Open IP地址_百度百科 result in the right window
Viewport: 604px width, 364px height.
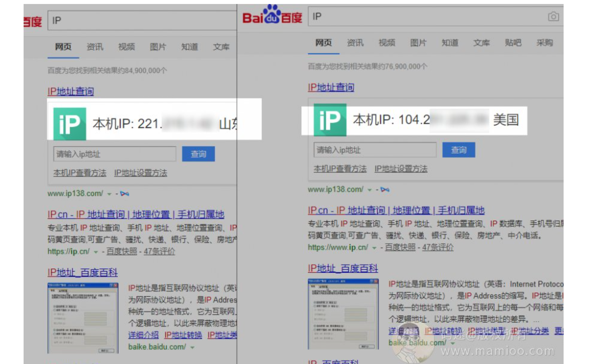343,269
